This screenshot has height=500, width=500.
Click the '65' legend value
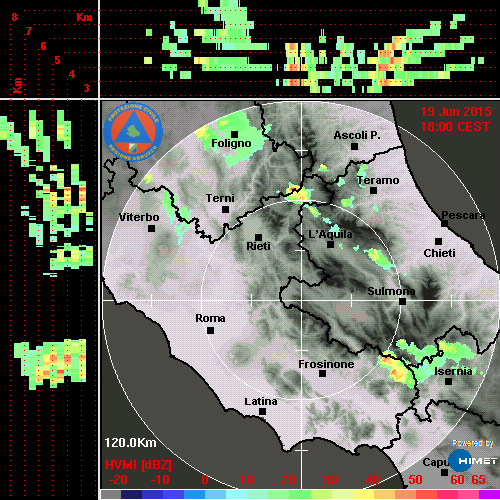tap(478, 480)
